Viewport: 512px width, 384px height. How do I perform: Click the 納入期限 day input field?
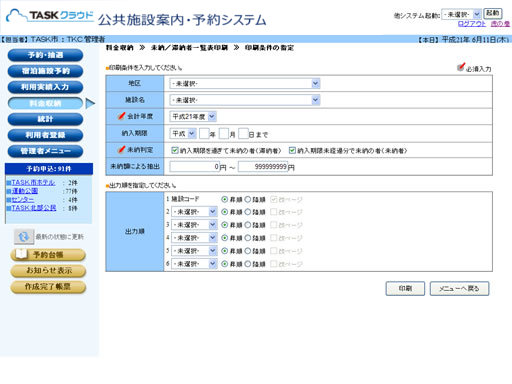coord(244,134)
